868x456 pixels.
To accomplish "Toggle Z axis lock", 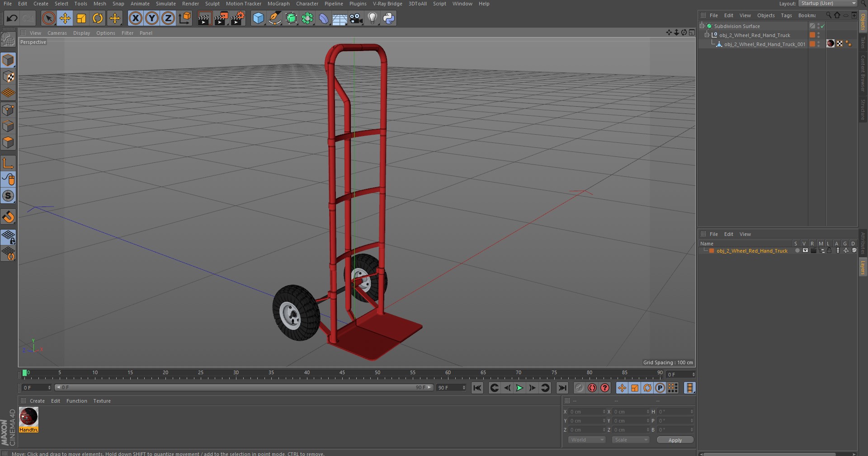I will [x=168, y=19].
